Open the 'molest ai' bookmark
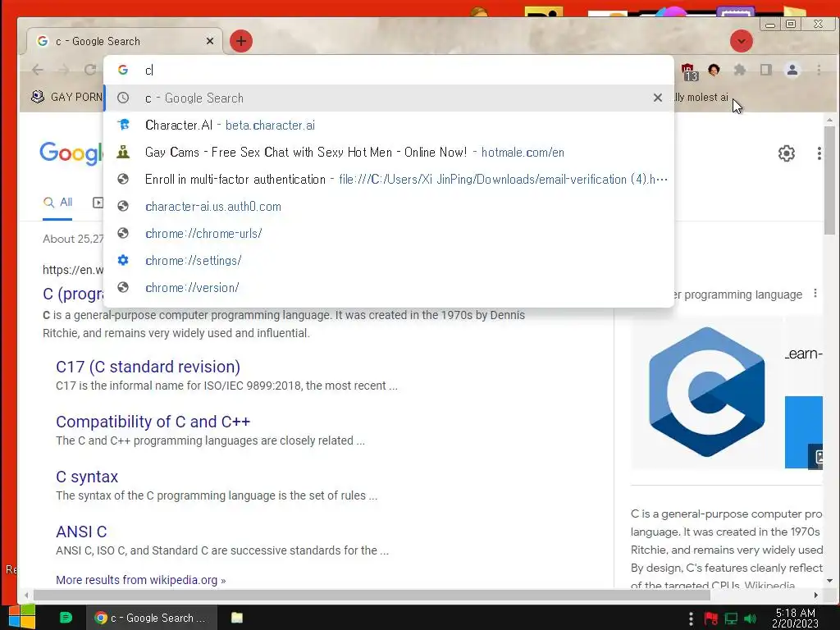The height and width of the screenshot is (630, 840). [x=701, y=97]
